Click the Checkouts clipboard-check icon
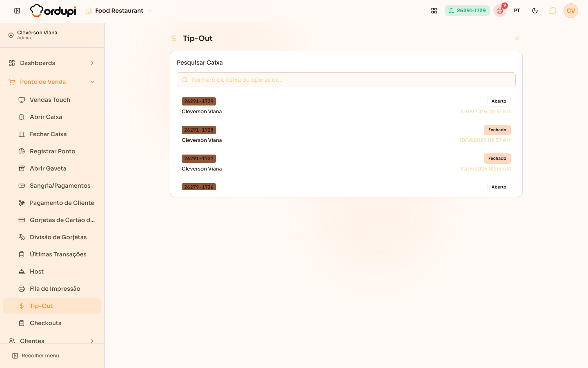The width and height of the screenshot is (588, 368). [22, 323]
